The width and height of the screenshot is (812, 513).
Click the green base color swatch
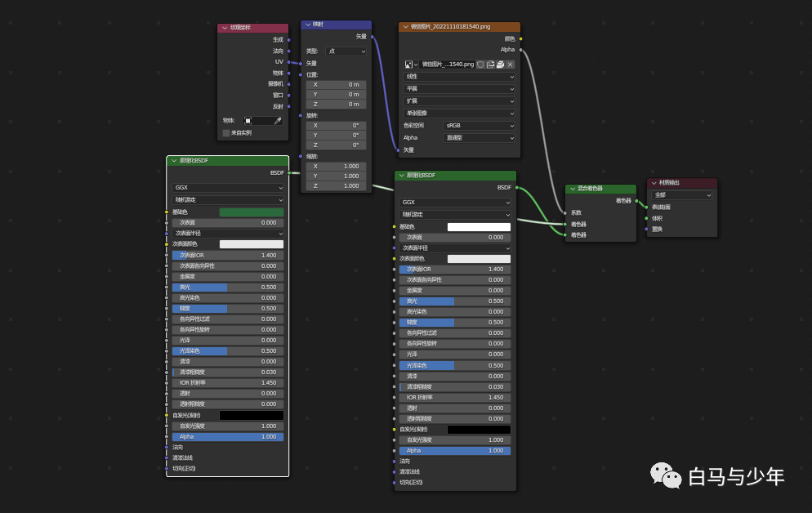coord(251,212)
